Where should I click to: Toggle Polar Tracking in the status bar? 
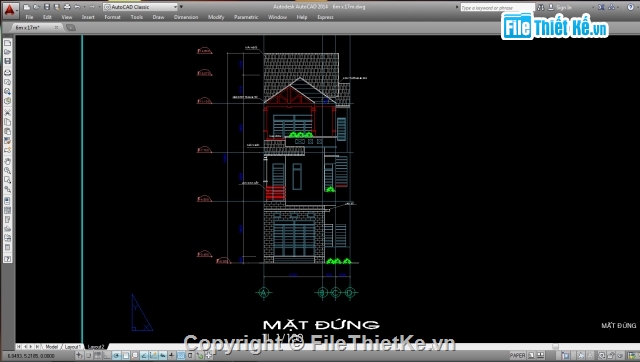(x=116, y=356)
